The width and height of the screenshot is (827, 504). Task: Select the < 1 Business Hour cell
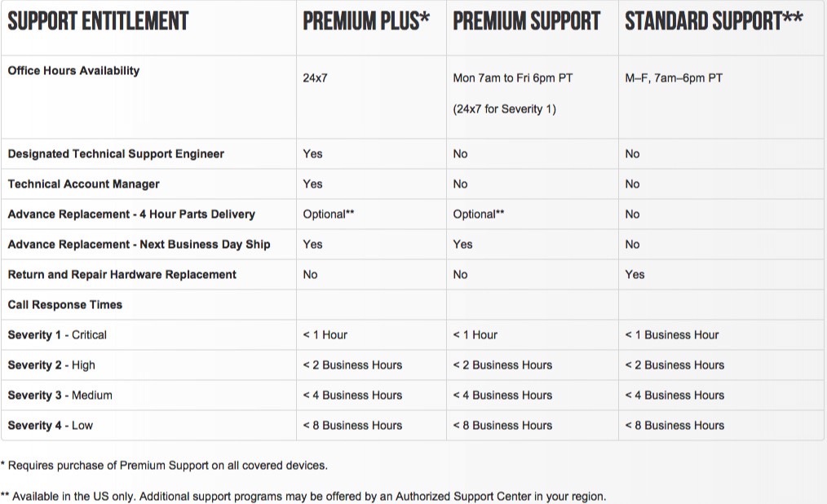(671, 334)
